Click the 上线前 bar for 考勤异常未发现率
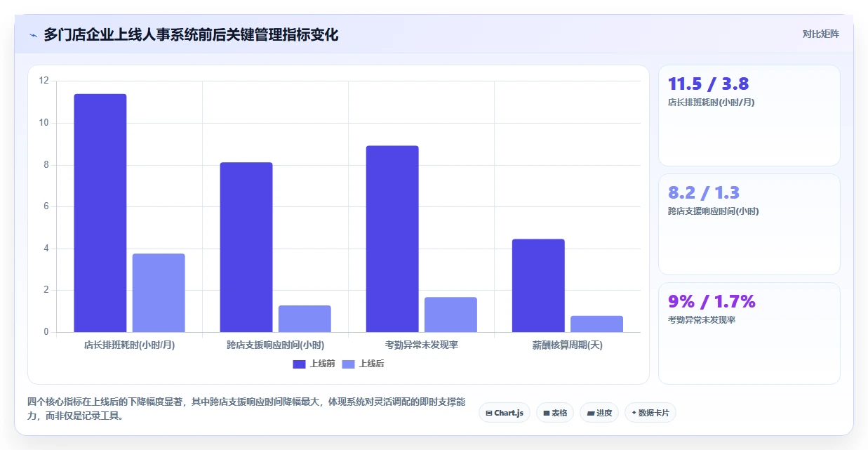Image resolution: width=868 pixels, height=450 pixels. (392, 239)
